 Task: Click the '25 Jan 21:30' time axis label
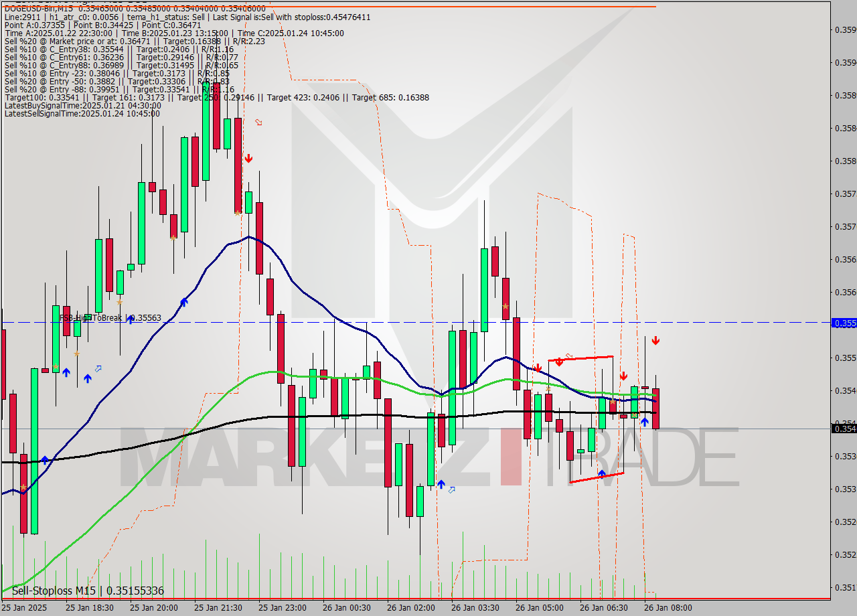click(x=218, y=608)
